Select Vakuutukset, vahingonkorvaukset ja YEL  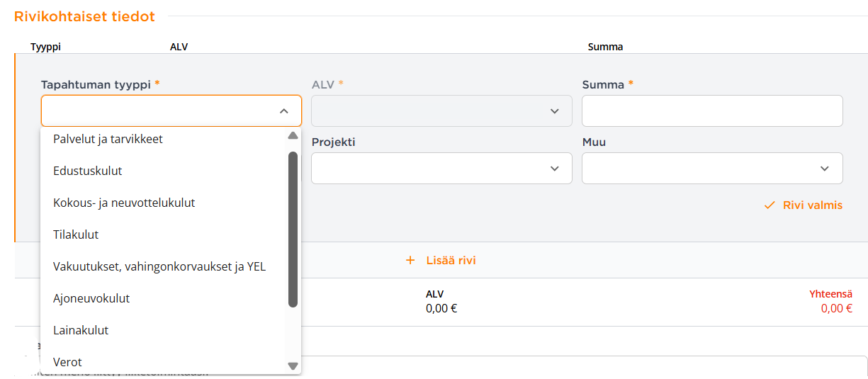click(x=159, y=266)
